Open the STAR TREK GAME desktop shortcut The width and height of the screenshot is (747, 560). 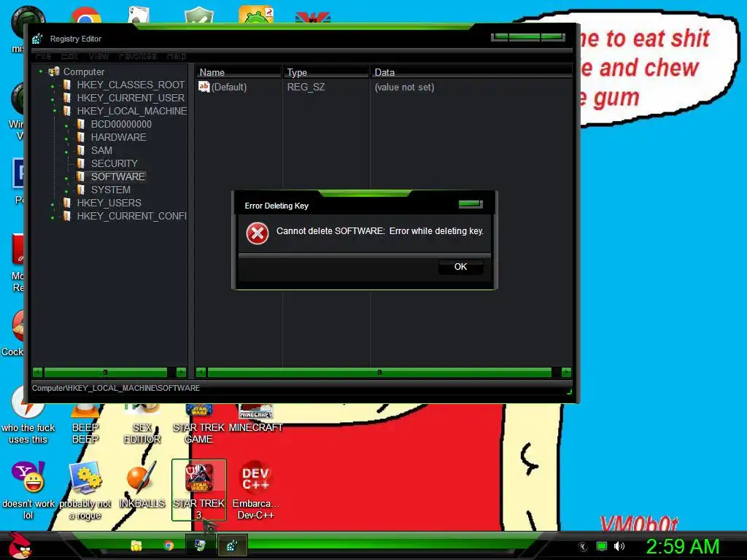click(198, 424)
